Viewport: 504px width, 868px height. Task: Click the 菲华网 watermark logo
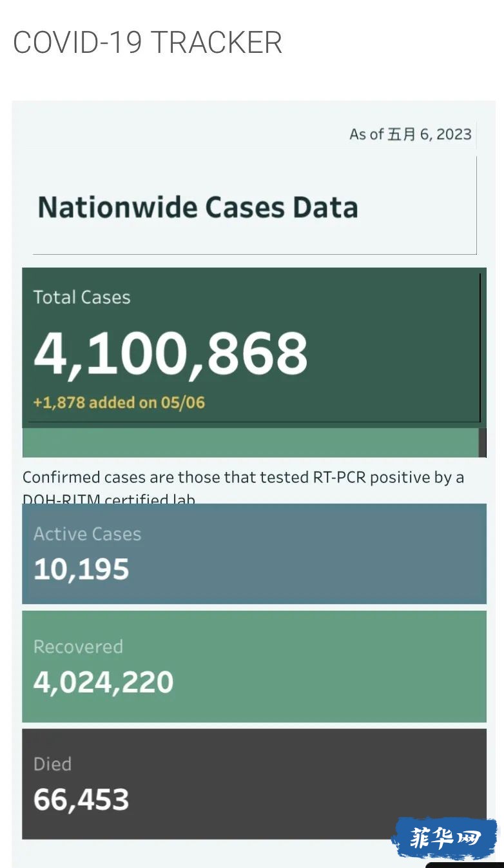(x=445, y=838)
